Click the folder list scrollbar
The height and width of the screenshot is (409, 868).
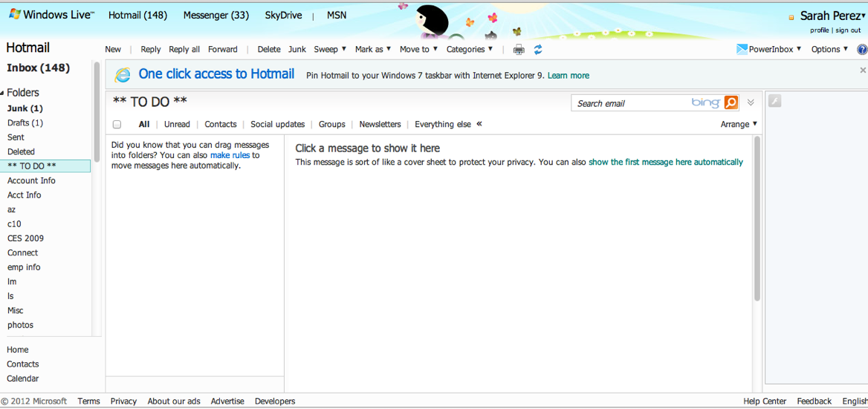[97, 112]
